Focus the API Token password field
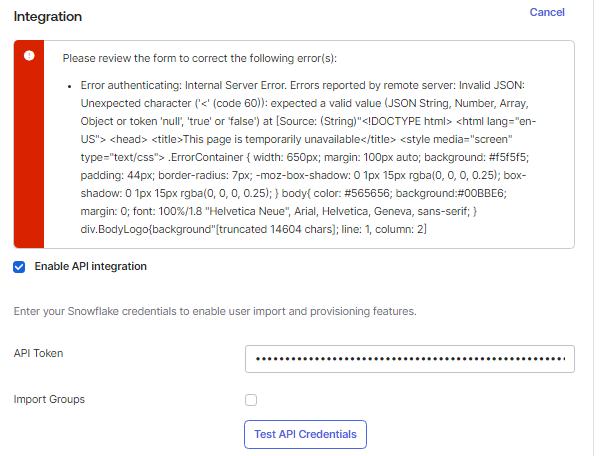 tap(409, 358)
